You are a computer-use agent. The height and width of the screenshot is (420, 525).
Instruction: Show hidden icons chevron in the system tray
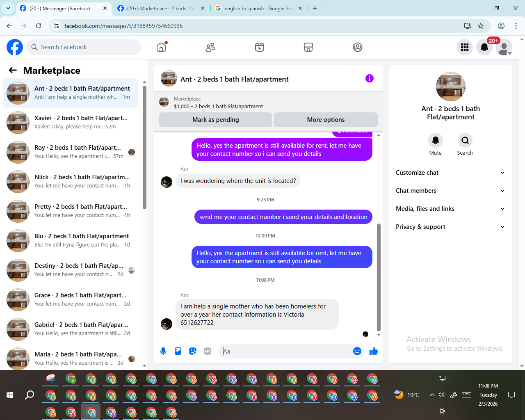pos(432,395)
